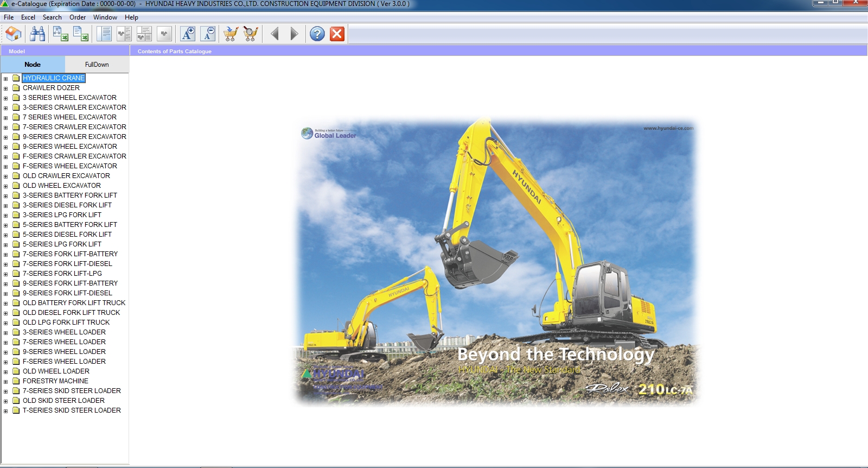
Task: Select the text-only page layout icon
Action: pos(104,34)
